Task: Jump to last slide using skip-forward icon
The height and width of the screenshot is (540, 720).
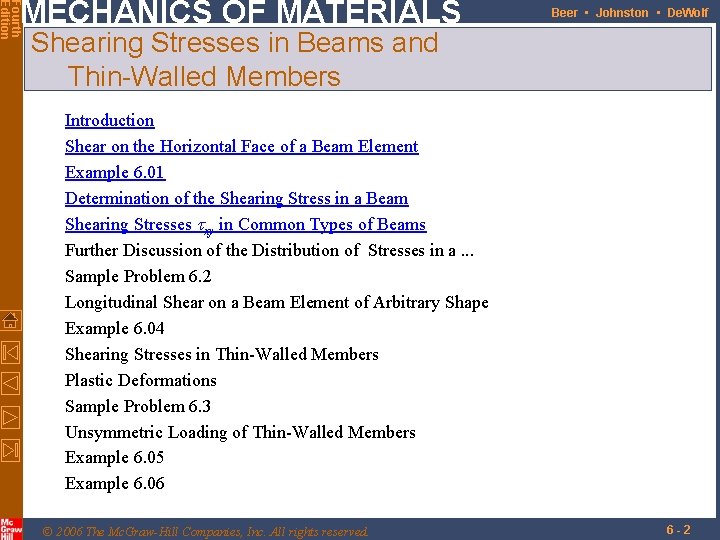Action: point(10,450)
